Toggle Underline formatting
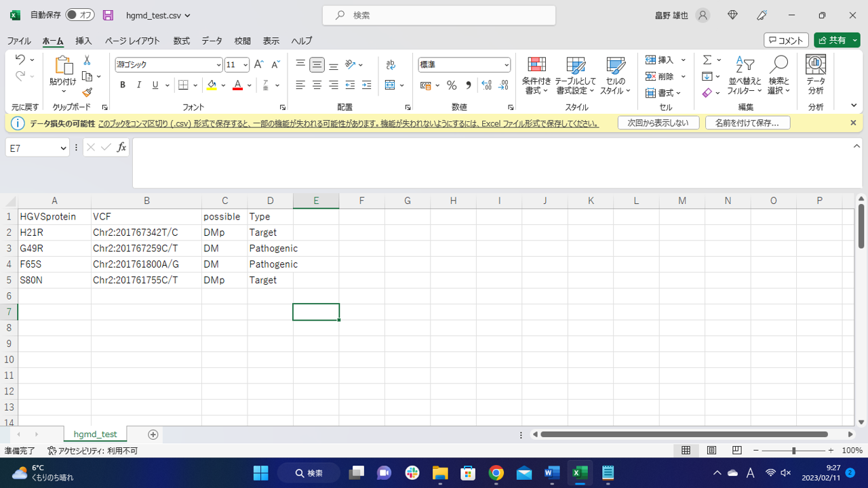This screenshot has height=488, width=868. click(x=155, y=85)
